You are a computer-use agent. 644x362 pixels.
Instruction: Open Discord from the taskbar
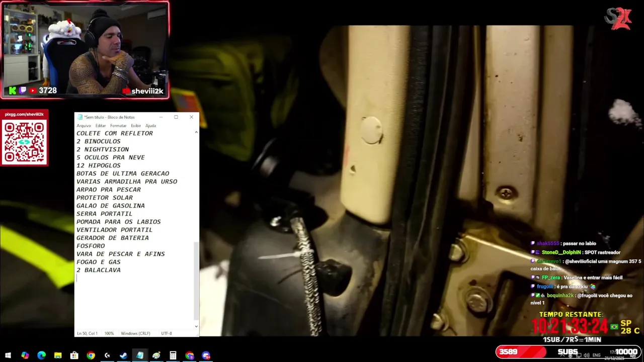tap(206, 355)
